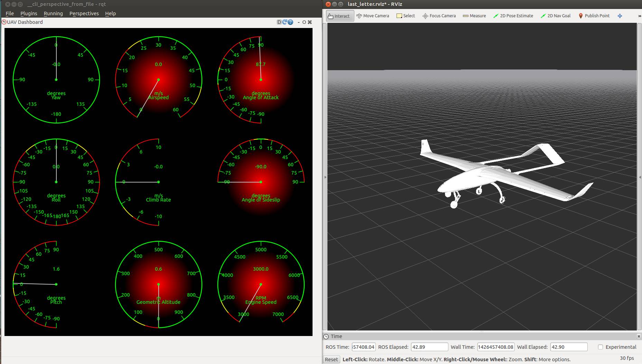Expand the left side panel of RViz

coord(325,177)
